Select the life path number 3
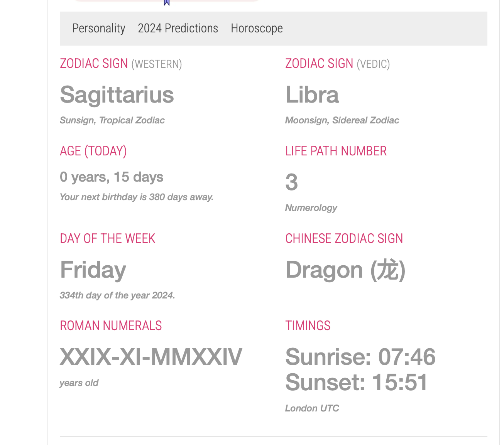Image resolution: width=504 pixels, height=445 pixels. (292, 182)
